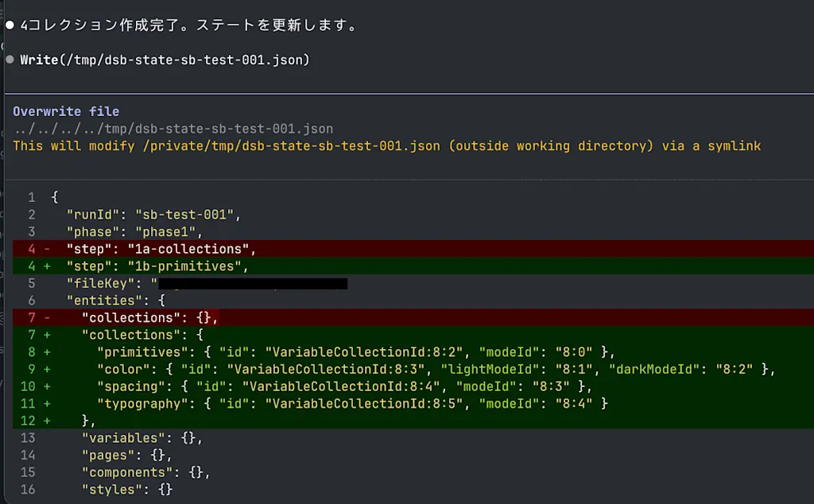Screen dimensions: 814x504
Task: Click the removed "step": "1a-collections" line
Action: point(413,249)
